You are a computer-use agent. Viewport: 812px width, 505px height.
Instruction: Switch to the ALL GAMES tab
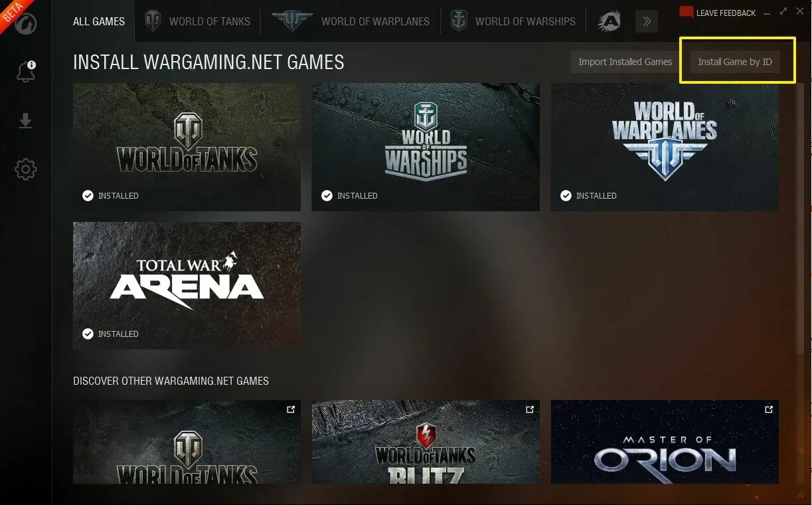99,21
